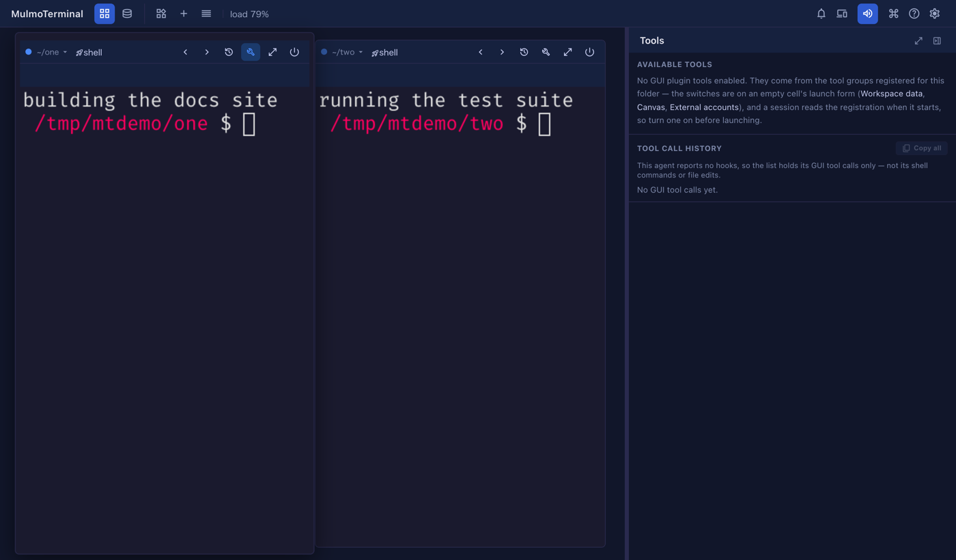Click the External accounts text in Tools panel

tap(704, 107)
